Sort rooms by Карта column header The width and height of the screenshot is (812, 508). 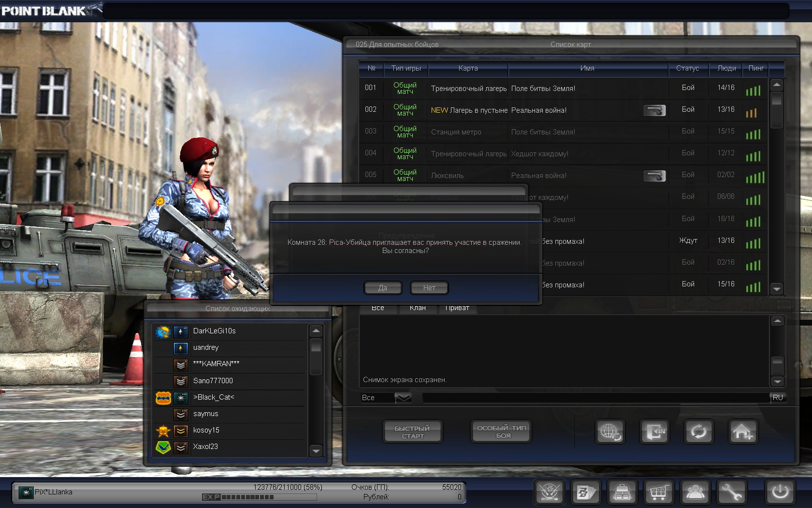coord(468,68)
